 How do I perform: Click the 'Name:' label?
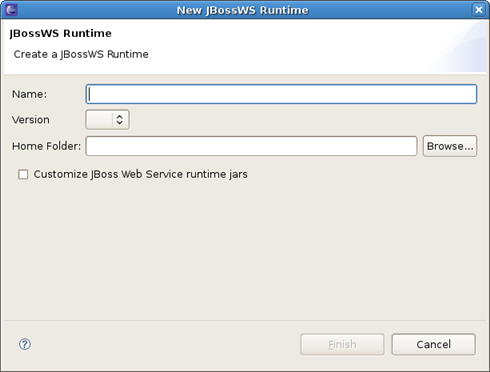pyautogui.click(x=29, y=94)
